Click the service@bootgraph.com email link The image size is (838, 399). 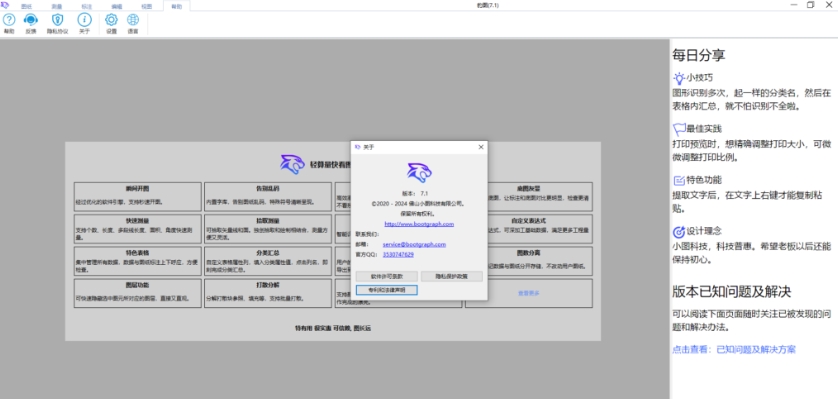tap(414, 244)
